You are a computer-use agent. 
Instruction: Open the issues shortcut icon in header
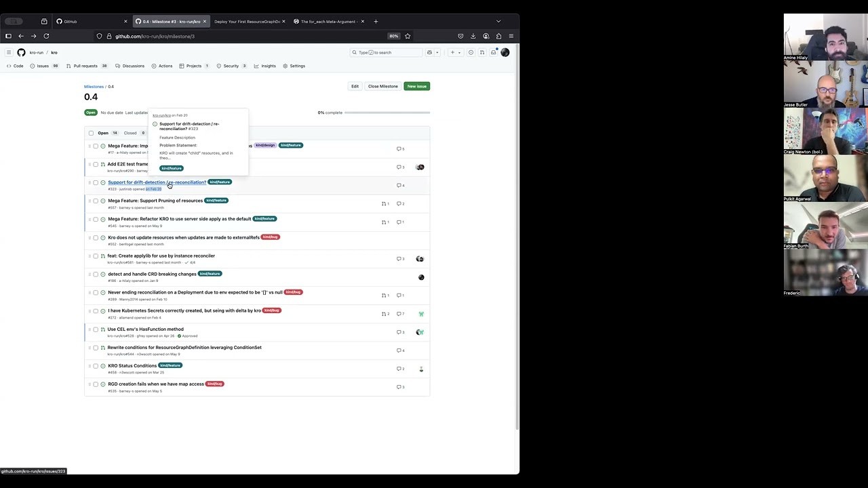[x=471, y=52]
